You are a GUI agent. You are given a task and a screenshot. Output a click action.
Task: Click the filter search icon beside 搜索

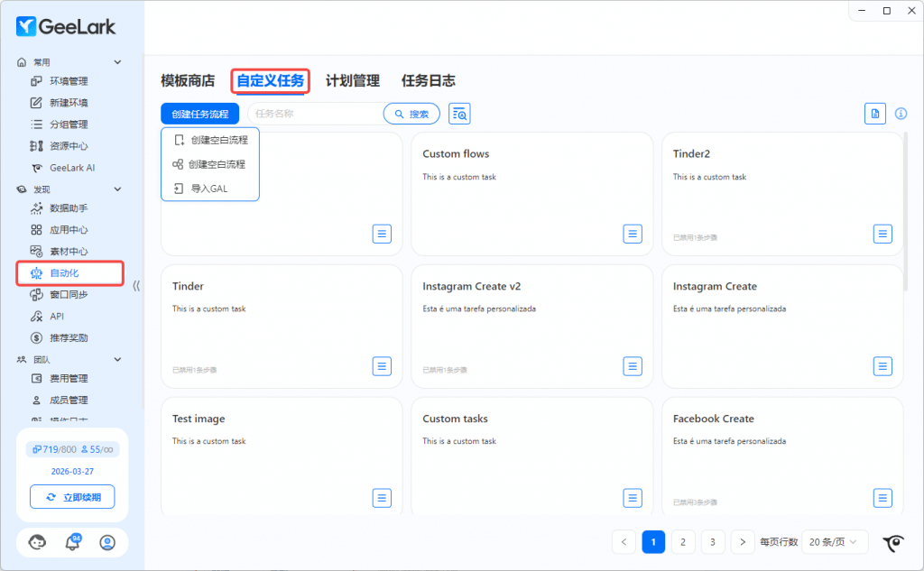(459, 114)
